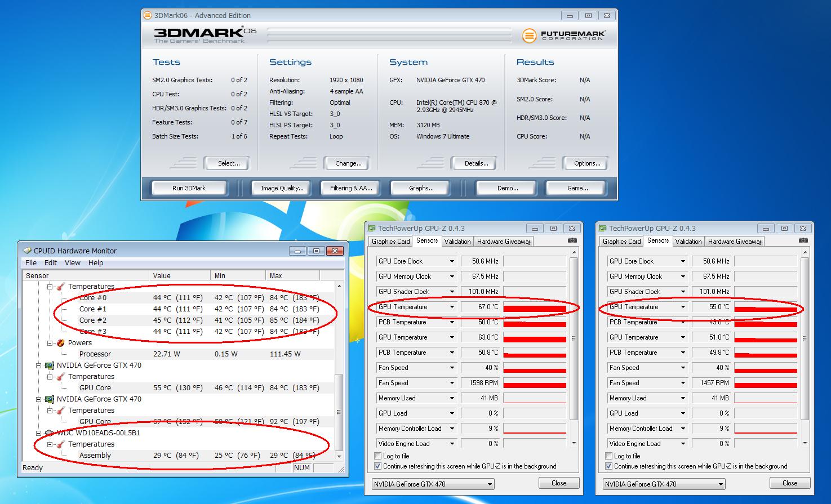Click the Max column header in Hardware Monitor
The image size is (831, 504).
(x=293, y=275)
